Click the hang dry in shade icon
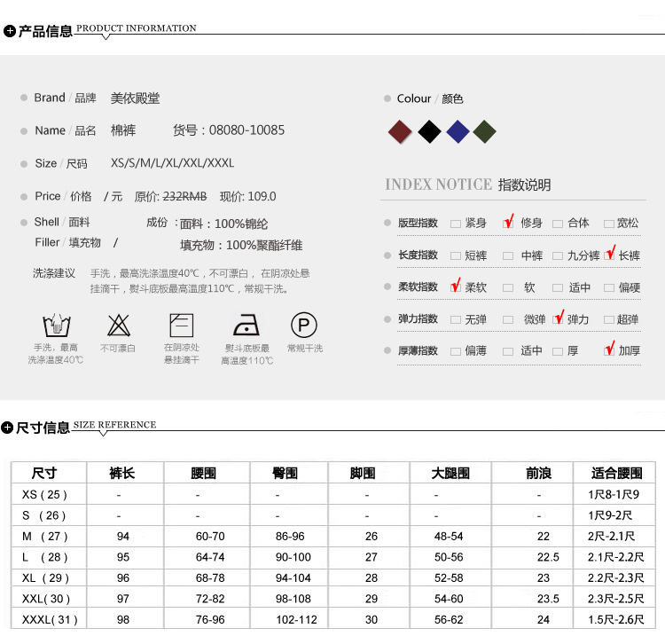Screen dimensions: 665x644 [x=181, y=324]
